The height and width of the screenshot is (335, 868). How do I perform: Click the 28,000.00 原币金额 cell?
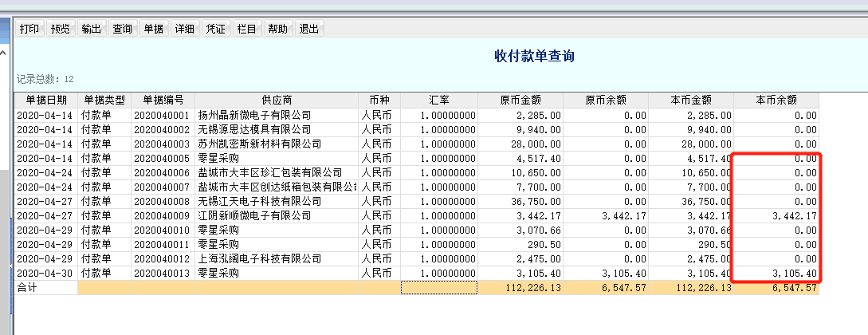[520, 144]
